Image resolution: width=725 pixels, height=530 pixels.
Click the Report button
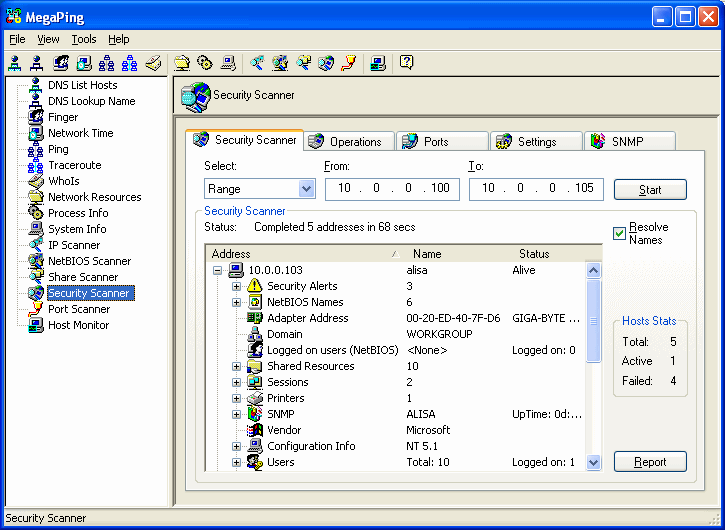tap(649, 462)
